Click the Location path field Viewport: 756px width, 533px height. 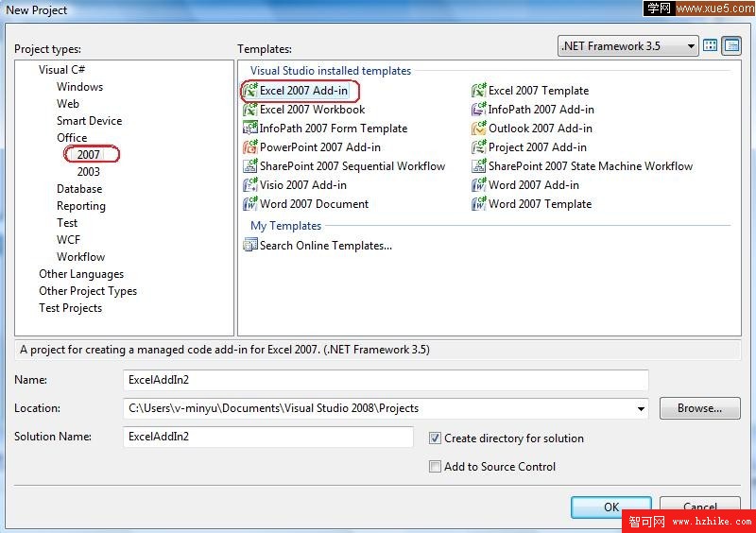pyautogui.click(x=386, y=408)
